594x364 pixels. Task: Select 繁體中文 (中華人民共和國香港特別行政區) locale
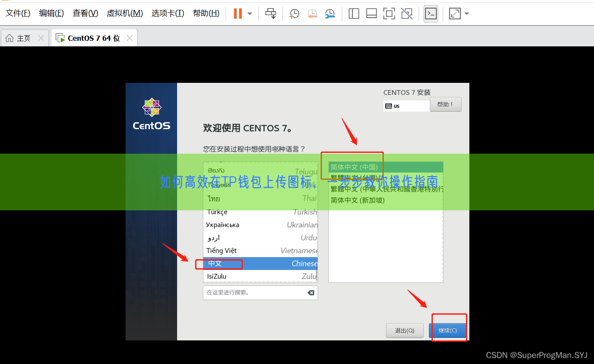pos(386,189)
